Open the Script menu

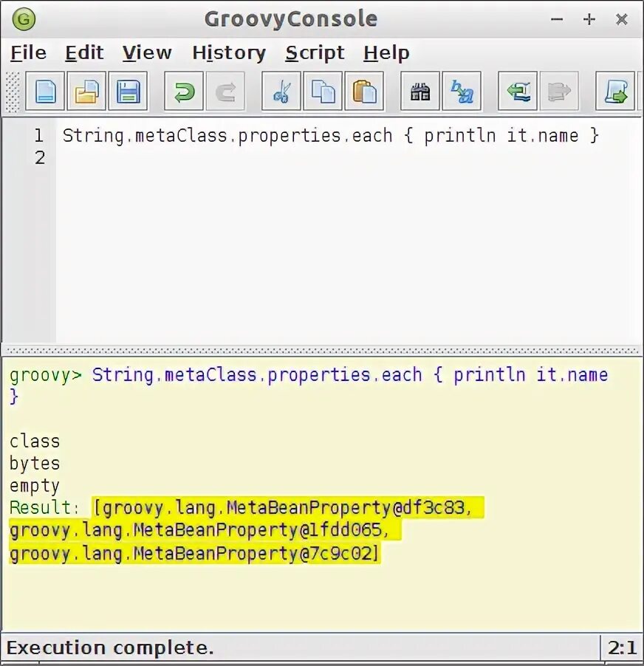(x=315, y=53)
